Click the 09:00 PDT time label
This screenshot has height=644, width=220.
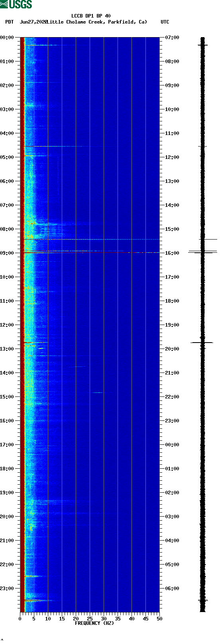click(7, 253)
